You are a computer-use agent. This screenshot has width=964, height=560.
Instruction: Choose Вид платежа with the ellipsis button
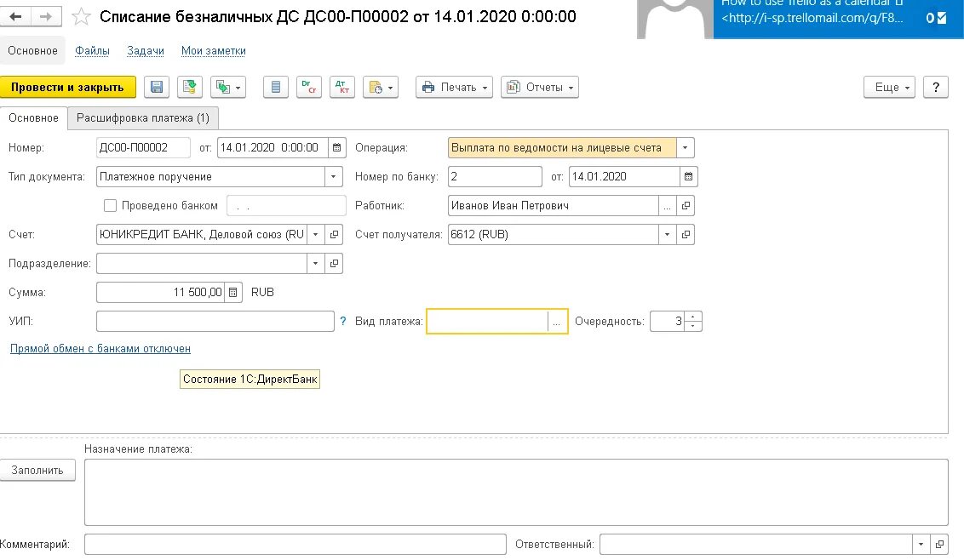click(x=556, y=322)
